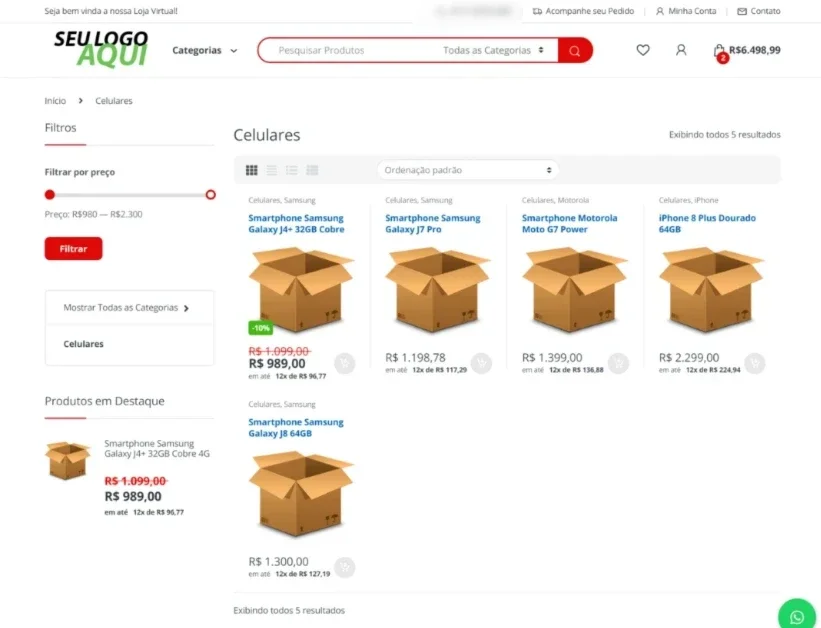Open WhatsApp chat floating button
821x628 pixels.
pos(797,616)
